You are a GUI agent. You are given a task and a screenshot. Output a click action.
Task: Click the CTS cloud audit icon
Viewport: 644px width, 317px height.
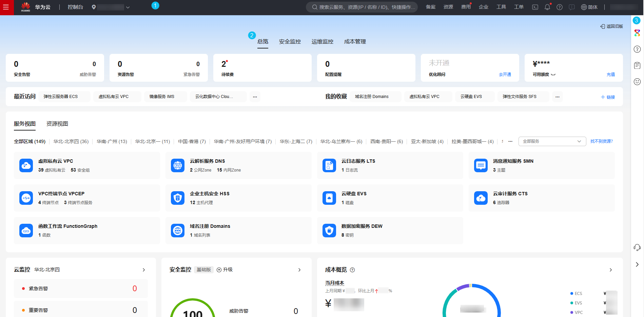click(481, 198)
